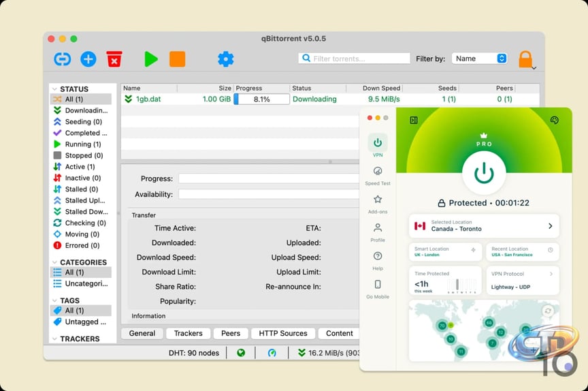This screenshot has height=391, width=588.
Task: Select the Stalled Downloading filter
Action: (x=80, y=212)
